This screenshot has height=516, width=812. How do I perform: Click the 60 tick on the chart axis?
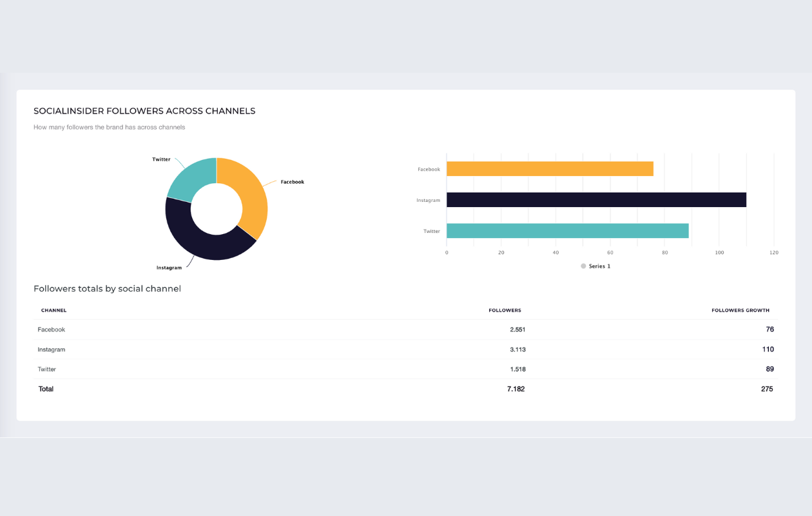pos(610,253)
